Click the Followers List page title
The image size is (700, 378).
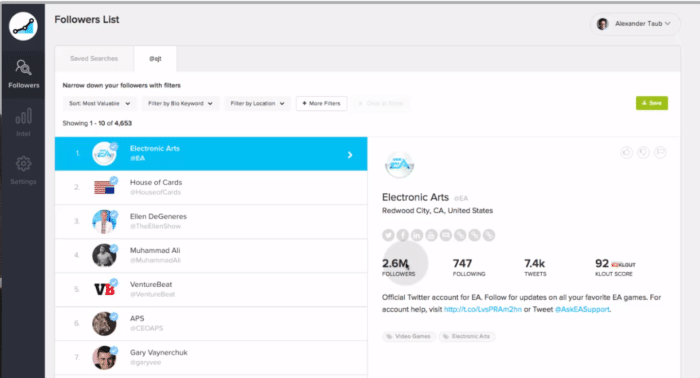pos(87,20)
